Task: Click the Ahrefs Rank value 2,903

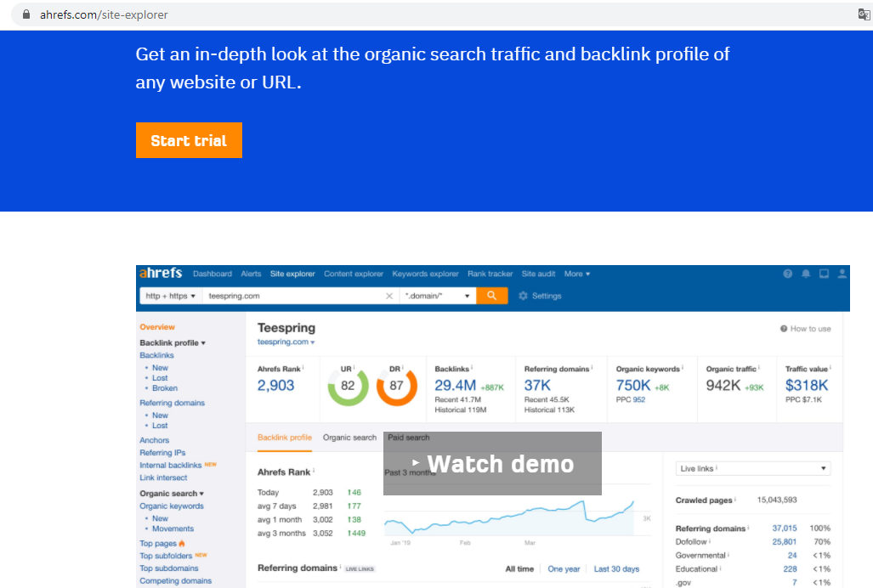Action: (x=275, y=385)
